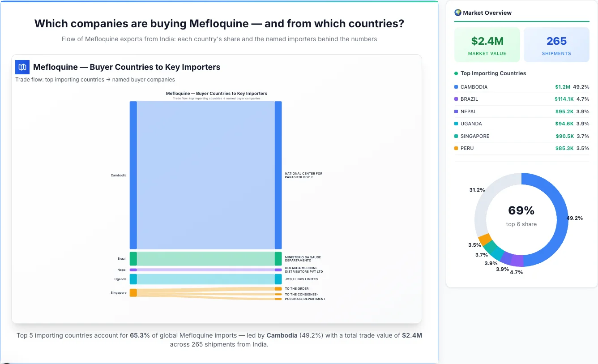Click the teal square beside UGANDA
The width and height of the screenshot is (598, 364).
click(457, 124)
